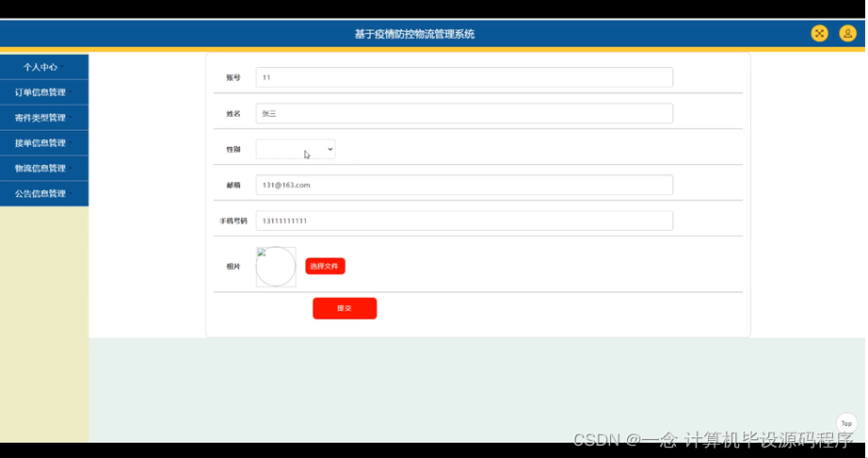Click the 基于疫情防控物流管理系统 title
Screen dimensions: 868x458
(x=414, y=34)
